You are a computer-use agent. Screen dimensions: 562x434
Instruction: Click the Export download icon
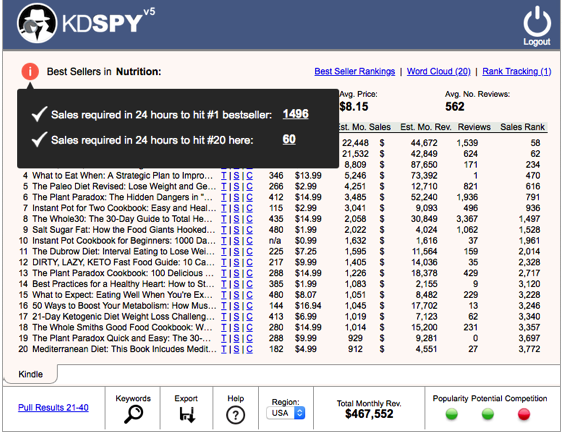pyautogui.click(x=187, y=415)
